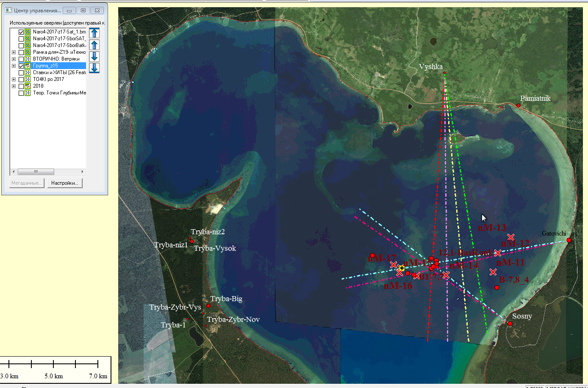Click the overlay list horizontal scrollbar thumb

(x=36, y=172)
